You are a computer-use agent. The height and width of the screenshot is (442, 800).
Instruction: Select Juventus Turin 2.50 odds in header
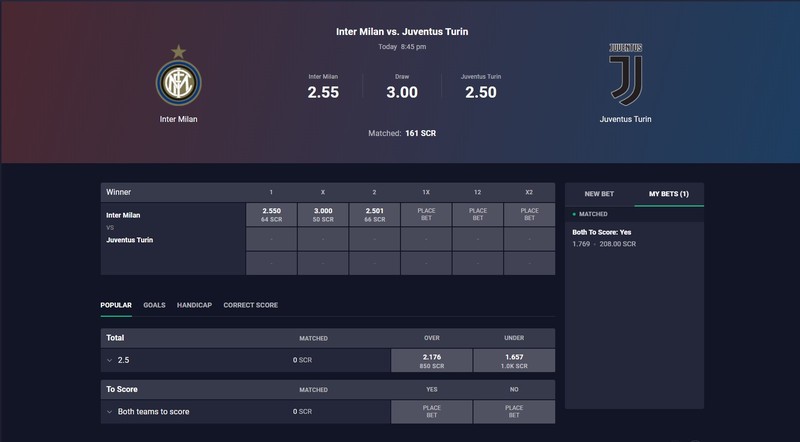pyautogui.click(x=481, y=87)
